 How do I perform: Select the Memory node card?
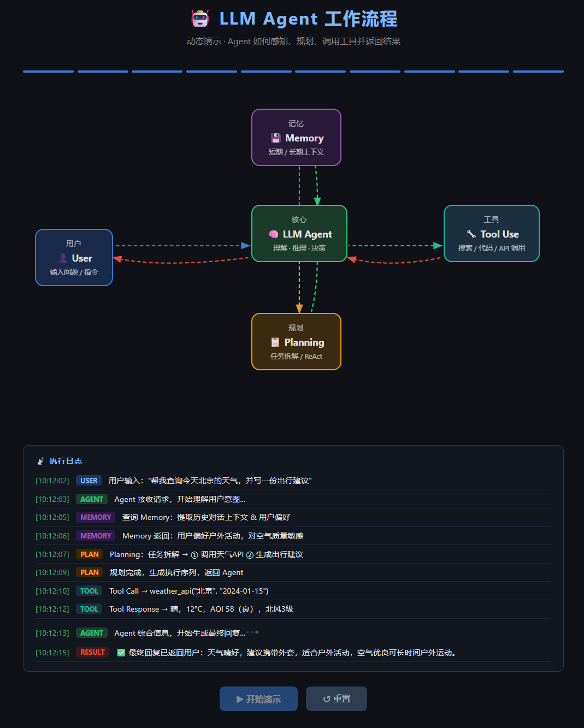296,138
